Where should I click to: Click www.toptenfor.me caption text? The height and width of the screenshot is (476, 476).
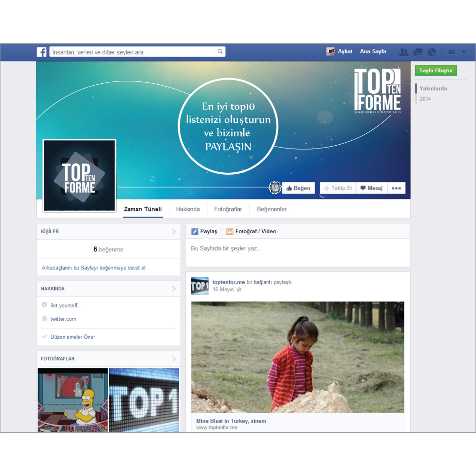[x=217, y=427]
